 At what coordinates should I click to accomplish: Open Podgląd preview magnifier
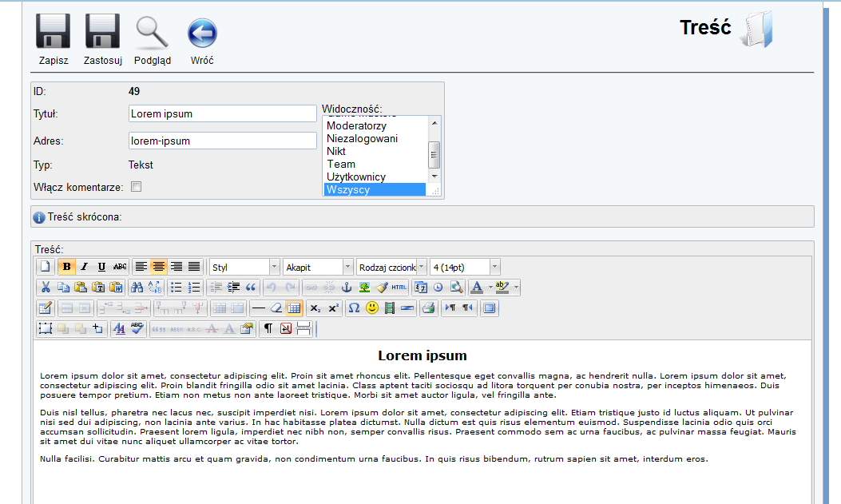152,32
